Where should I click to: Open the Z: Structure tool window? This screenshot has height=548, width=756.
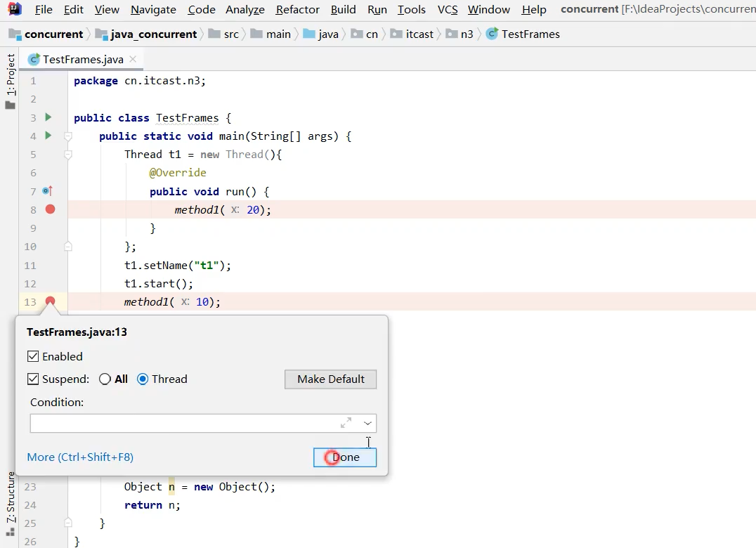click(x=10, y=497)
